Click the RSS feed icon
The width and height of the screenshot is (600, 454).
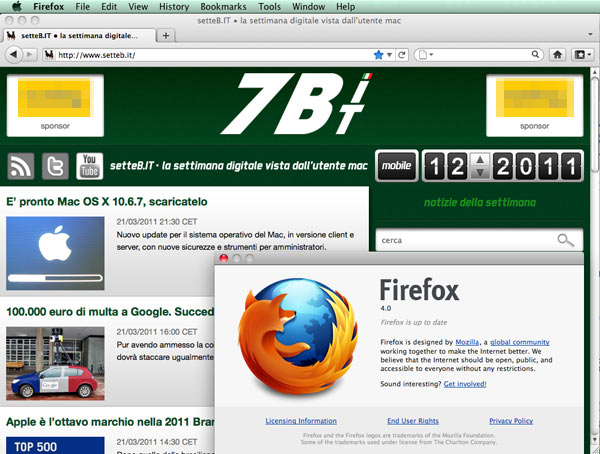[x=21, y=165]
